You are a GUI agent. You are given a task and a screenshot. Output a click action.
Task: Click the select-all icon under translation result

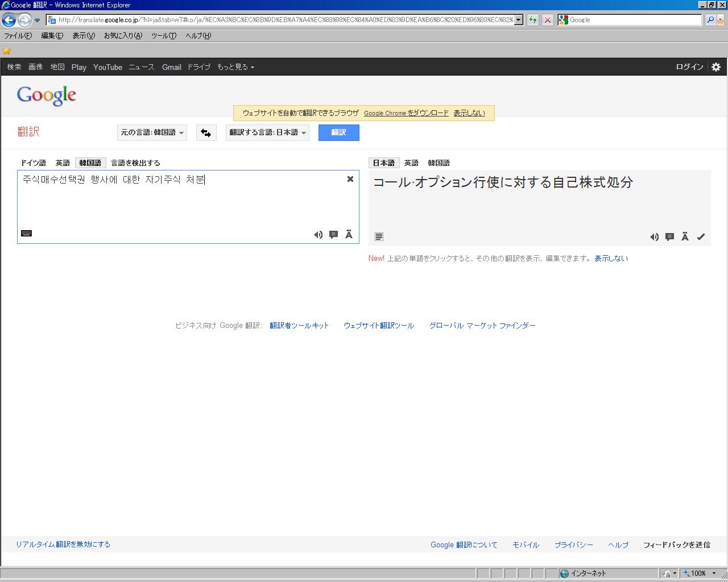(379, 236)
